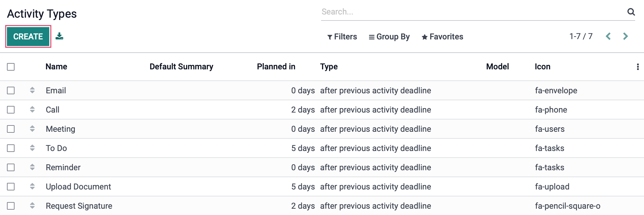The width and height of the screenshot is (644, 215).
Task: Click 0 days in the Meeting row
Action: 303,129
